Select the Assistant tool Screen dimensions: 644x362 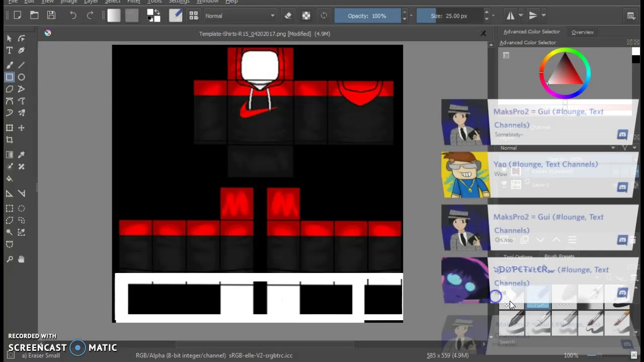[x=10, y=194]
